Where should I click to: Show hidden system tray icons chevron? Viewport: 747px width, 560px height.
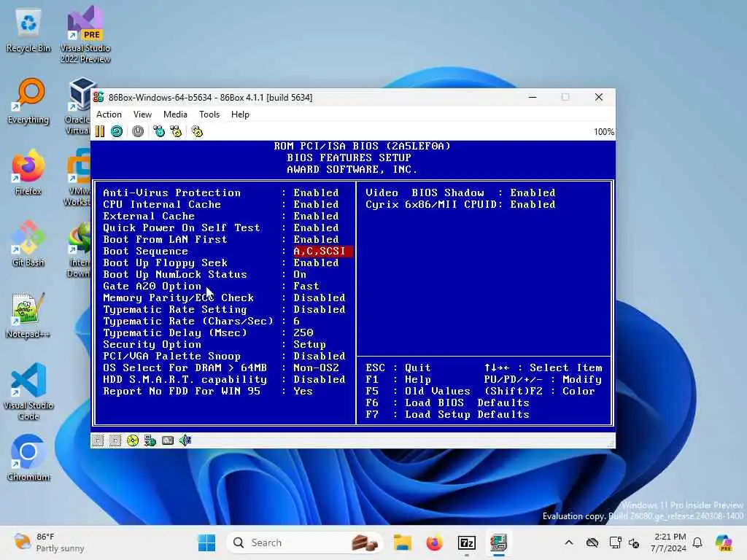click(569, 542)
